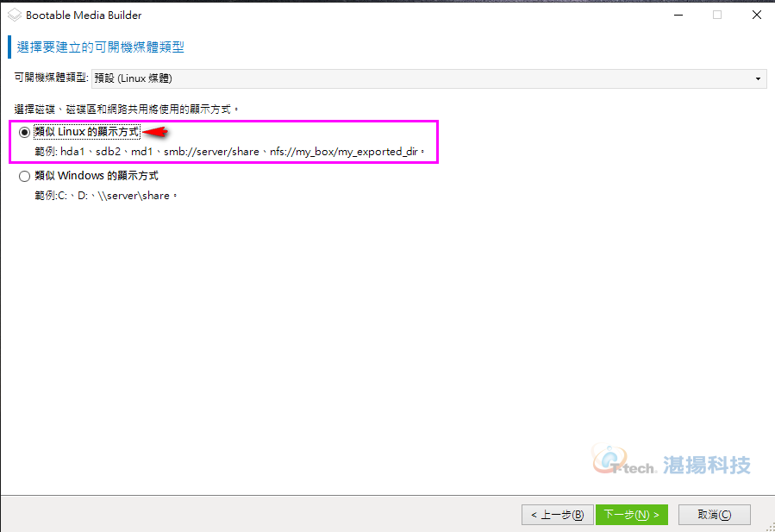
Task: Go back with the 上一步(B) button
Action: (x=557, y=515)
